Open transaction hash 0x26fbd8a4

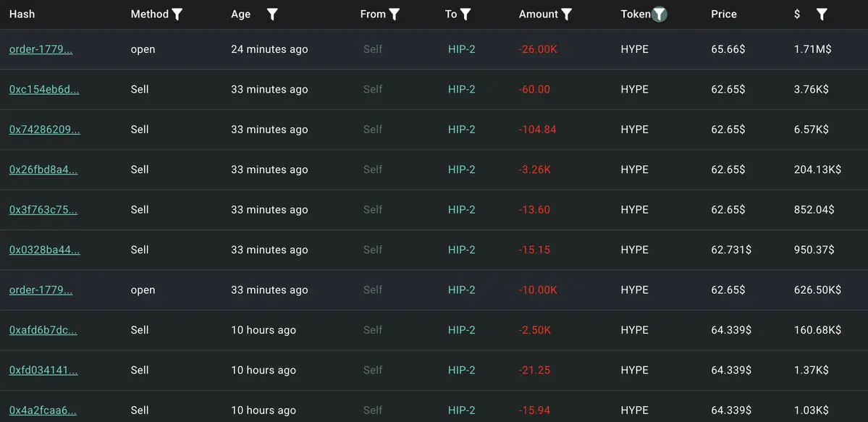pyautogui.click(x=43, y=169)
